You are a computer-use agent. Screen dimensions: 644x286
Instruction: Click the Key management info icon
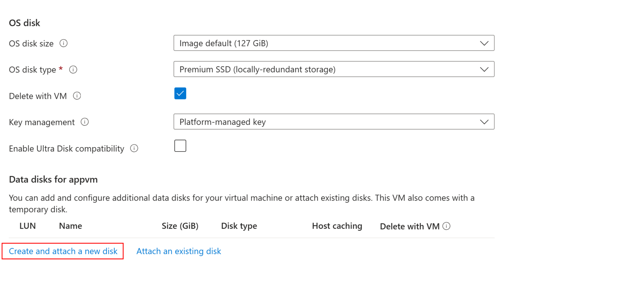(84, 122)
